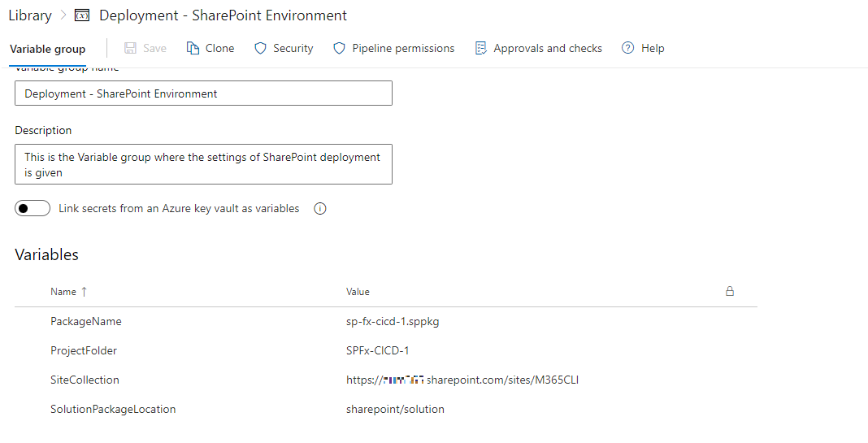The height and width of the screenshot is (443, 868).
Task: Edit the sp-fx-cicd-1.sppkg value
Action: [393, 321]
